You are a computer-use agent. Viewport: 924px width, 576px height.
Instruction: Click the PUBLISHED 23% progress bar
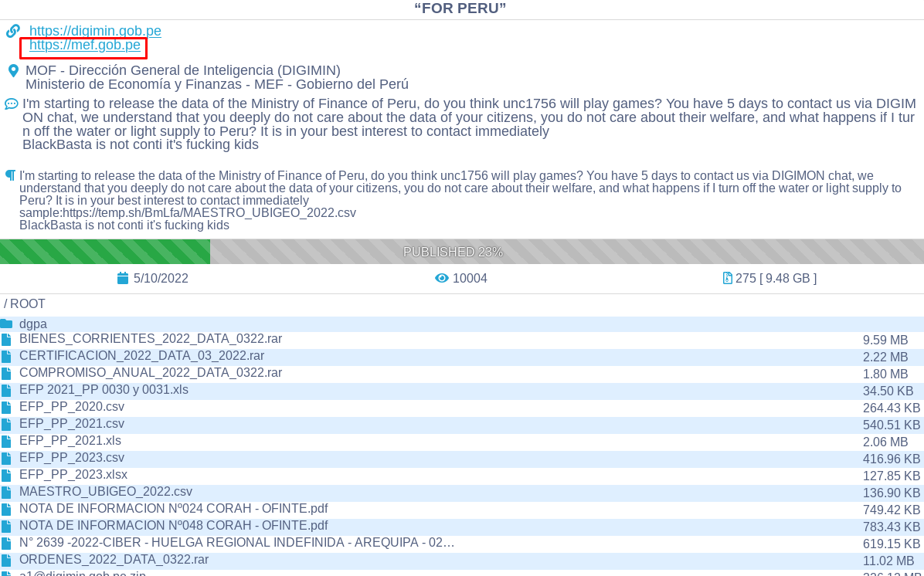click(462, 252)
